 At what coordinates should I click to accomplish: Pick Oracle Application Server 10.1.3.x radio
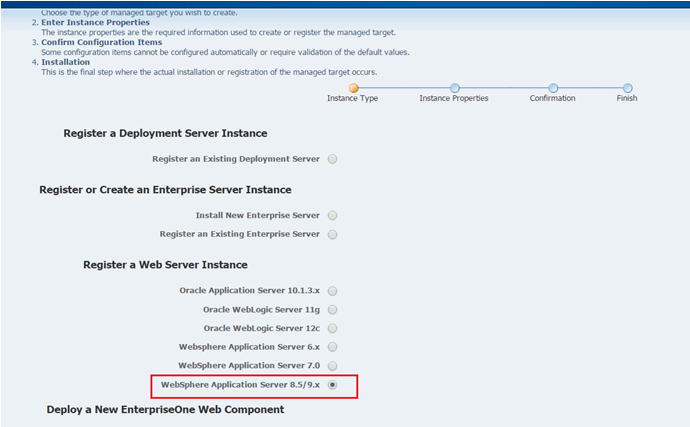point(333,291)
